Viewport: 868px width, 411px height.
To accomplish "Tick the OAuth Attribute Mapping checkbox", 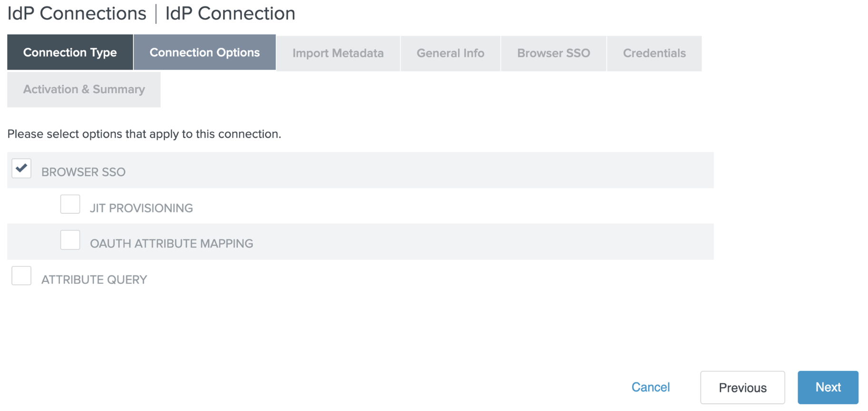I will click(70, 240).
